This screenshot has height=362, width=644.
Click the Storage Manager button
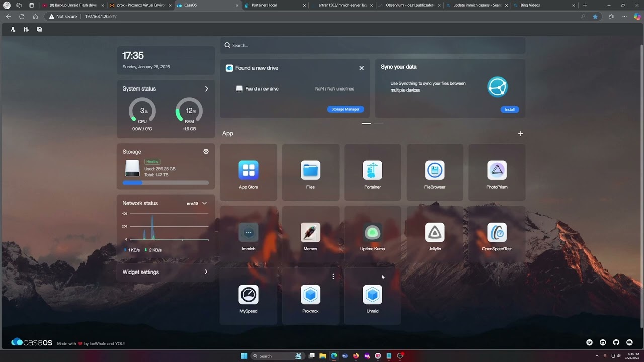pyautogui.click(x=345, y=109)
